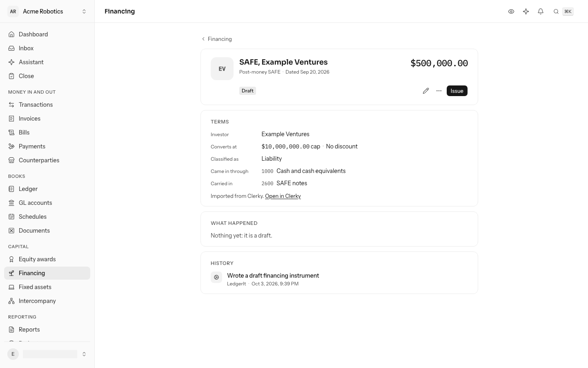588x368 pixels.
Task: Expand the user account switcher at bottom
Action: (47, 354)
